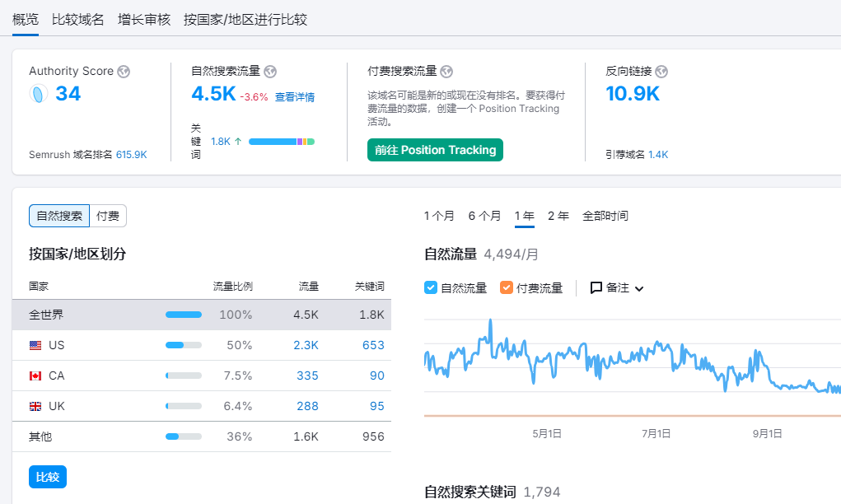Viewport: 841px width, 504px height.
Task: Click the blue 比较 button
Action: pos(48,477)
